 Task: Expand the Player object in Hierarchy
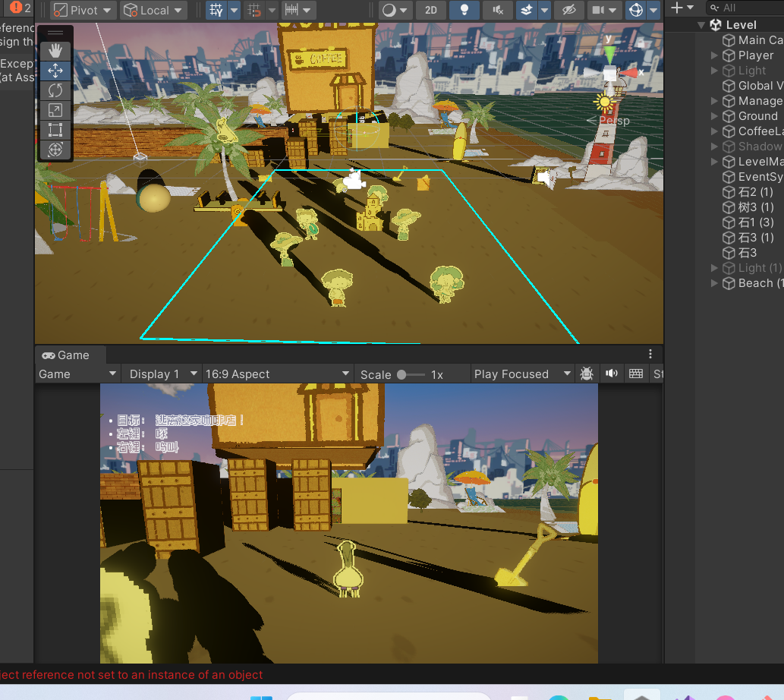714,55
